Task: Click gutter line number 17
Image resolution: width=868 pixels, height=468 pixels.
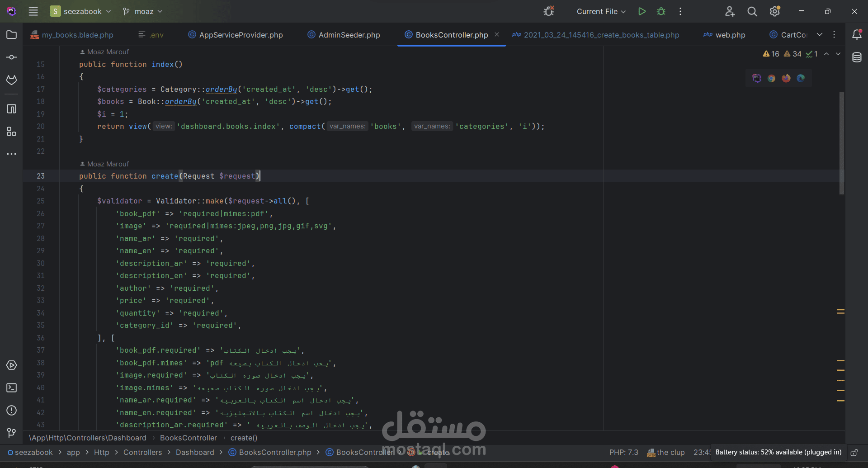Action: point(41,90)
